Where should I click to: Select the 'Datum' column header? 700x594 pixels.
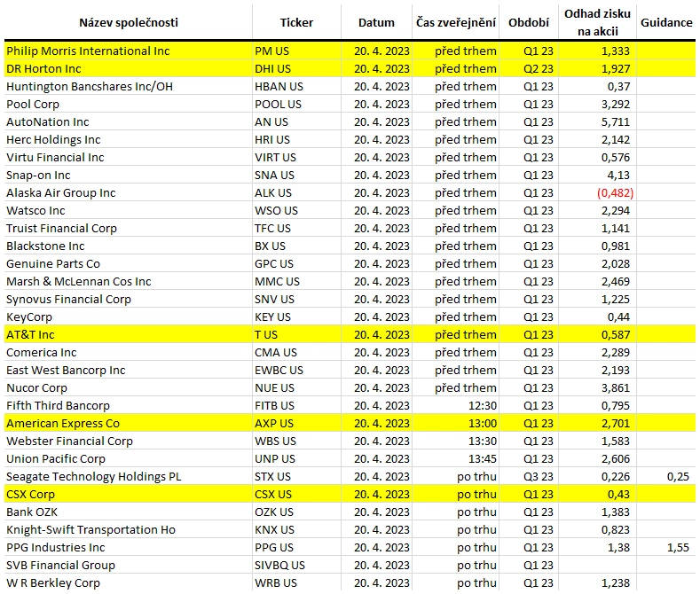tap(376, 23)
